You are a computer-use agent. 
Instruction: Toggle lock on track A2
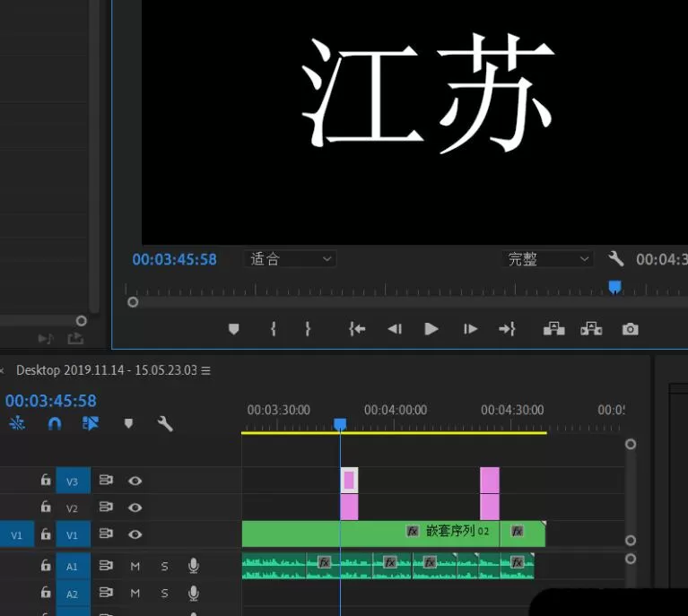click(46, 593)
